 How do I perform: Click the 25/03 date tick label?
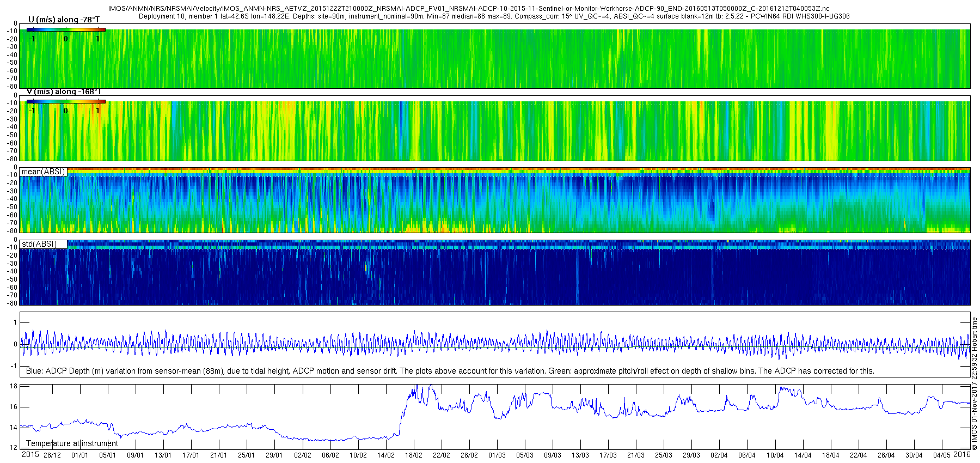click(x=664, y=455)
